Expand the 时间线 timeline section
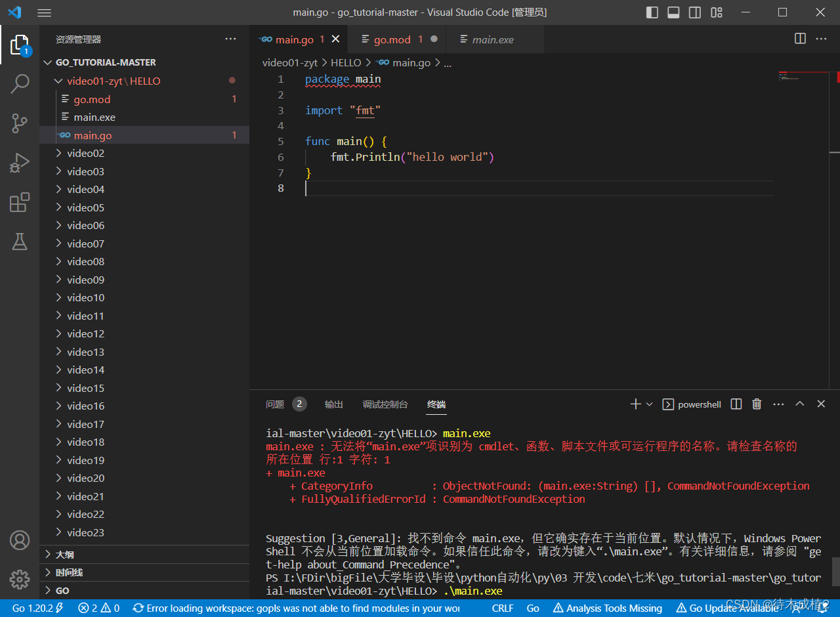 144,572
